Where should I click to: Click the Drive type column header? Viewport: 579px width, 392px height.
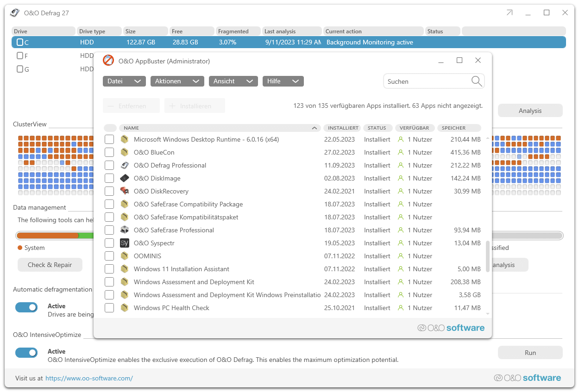(x=99, y=31)
